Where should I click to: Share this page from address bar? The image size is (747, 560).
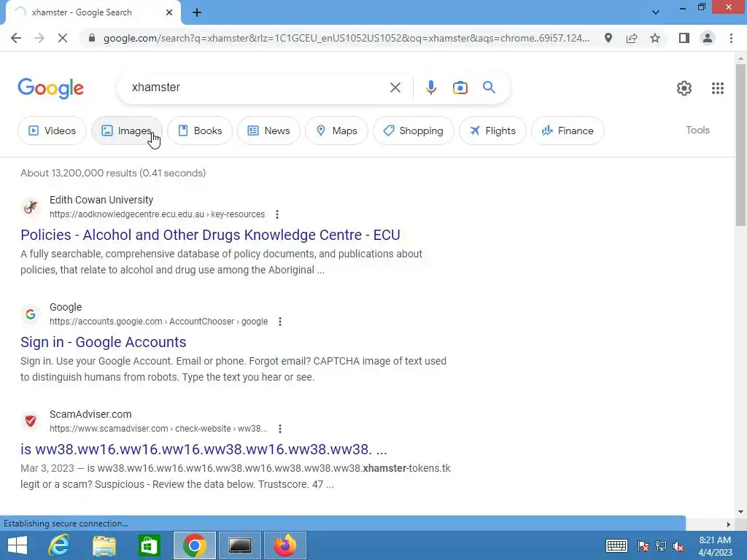click(x=632, y=38)
